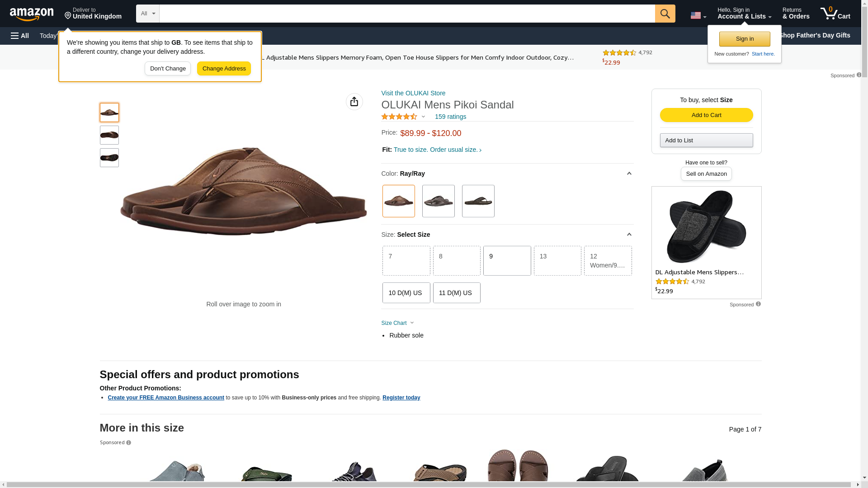This screenshot has width=868, height=488.
Task: Click the Amazon logo
Action: pos(32,14)
